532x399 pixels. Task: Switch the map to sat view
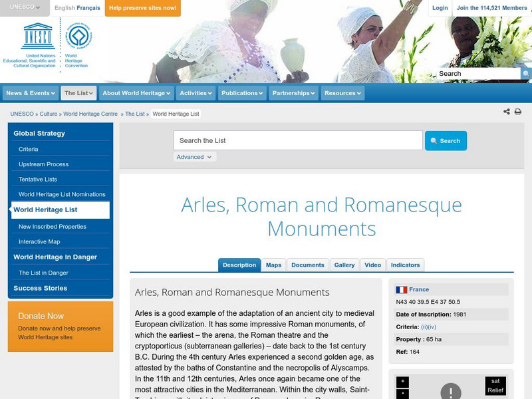(x=495, y=381)
